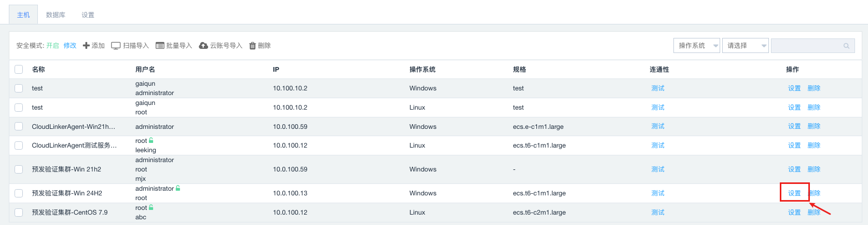The height and width of the screenshot is (225, 868).
Task: Open the 操作系统 filter dropdown
Action: click(x=696, y=46)
